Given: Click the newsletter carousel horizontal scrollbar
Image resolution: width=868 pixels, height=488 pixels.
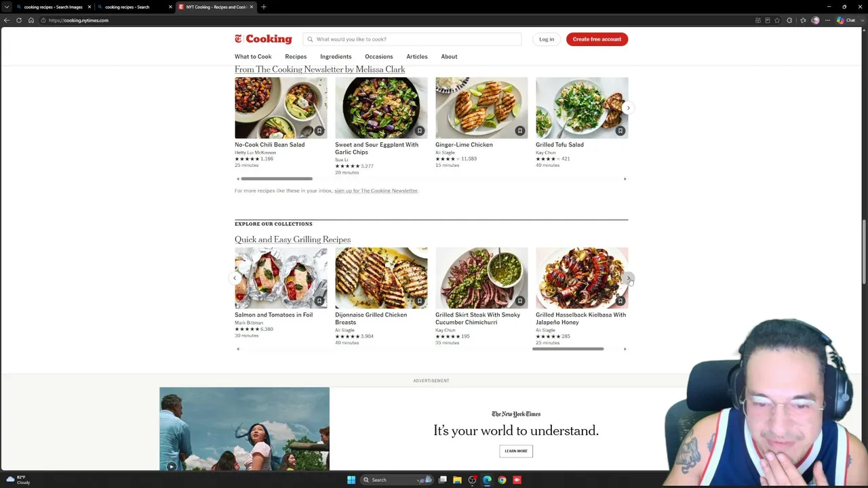Looking at the screenshot, I should 277,179.
